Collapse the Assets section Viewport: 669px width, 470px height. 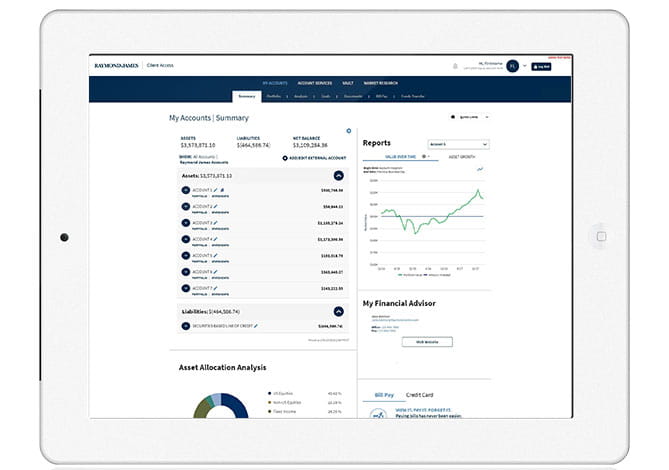pyautogui.click(x=338, y=176)
